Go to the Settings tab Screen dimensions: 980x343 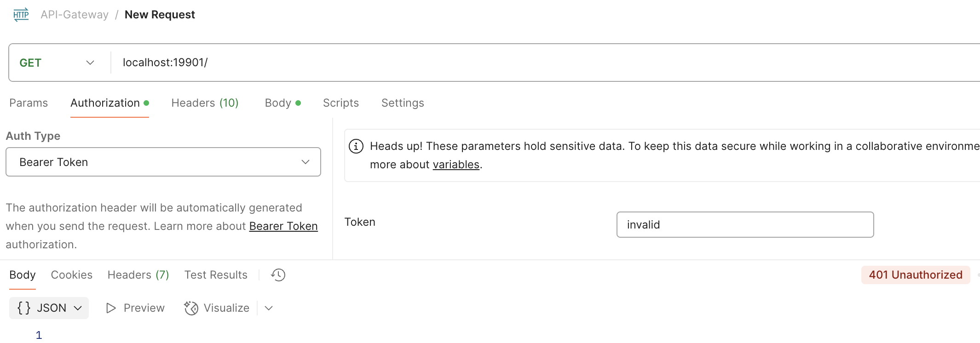(403, 103)
